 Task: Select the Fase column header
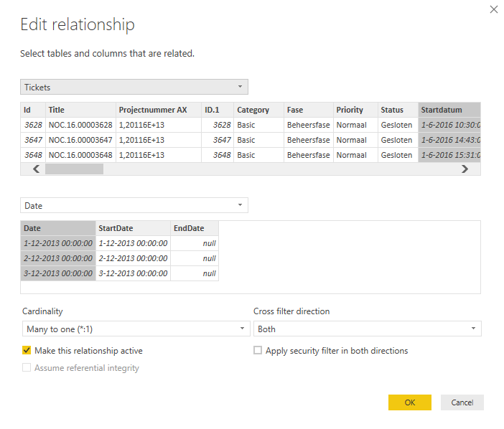pyautogui.click(x=309, y=110)
